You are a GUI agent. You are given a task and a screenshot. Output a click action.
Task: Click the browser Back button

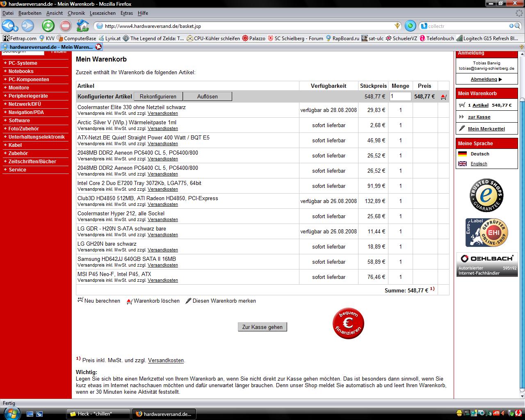[x=9, y=26]
